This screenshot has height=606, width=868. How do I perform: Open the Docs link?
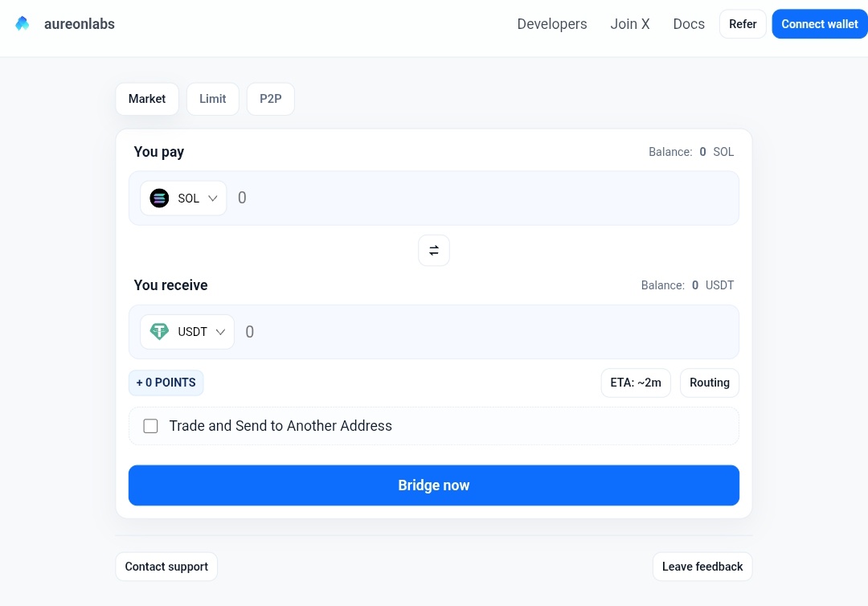click(x=689, y=24)
